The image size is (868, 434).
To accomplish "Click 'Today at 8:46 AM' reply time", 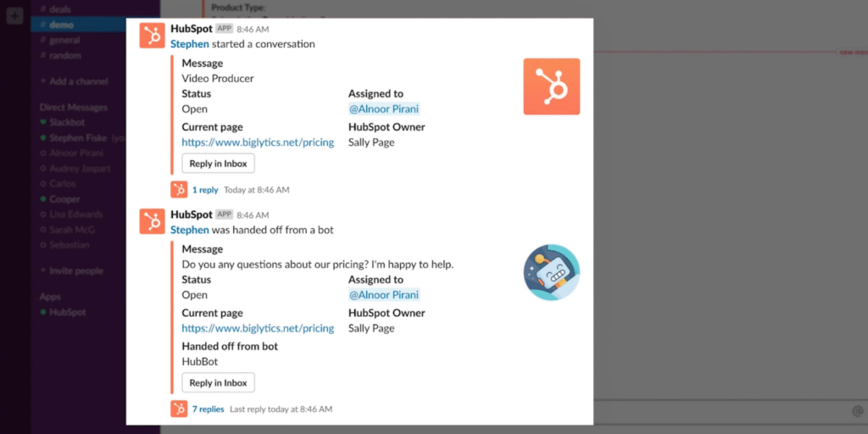I will tap(257, 190).
